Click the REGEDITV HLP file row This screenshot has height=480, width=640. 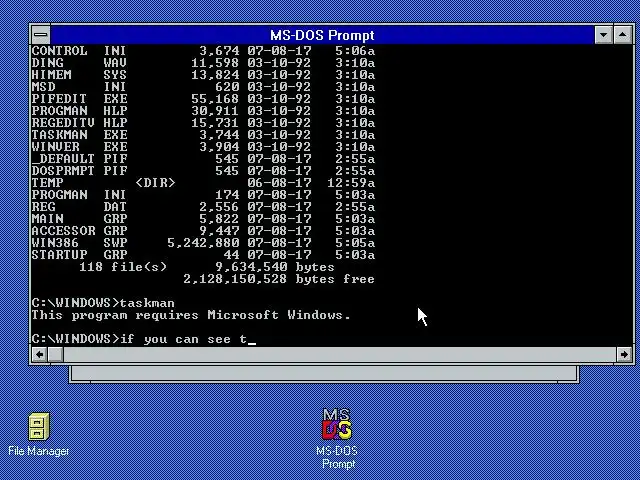point(203,123)
